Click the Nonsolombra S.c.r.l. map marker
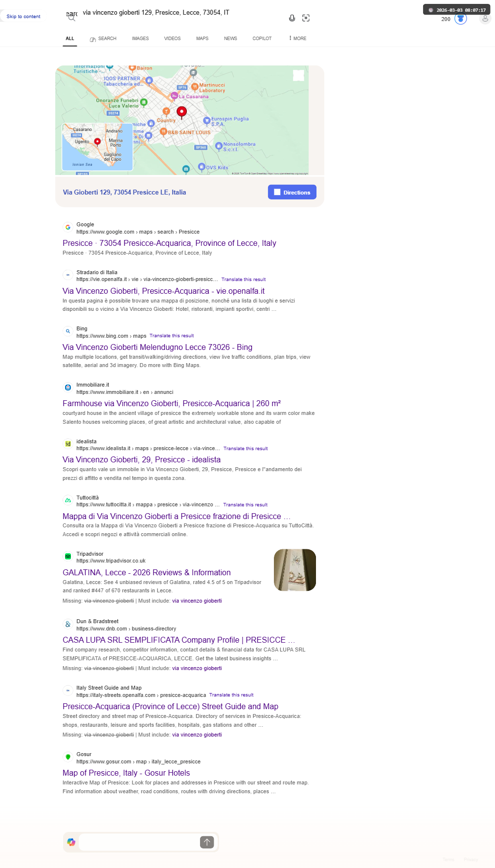The height and width of the screenshot is (868, 495). point(219,146)
